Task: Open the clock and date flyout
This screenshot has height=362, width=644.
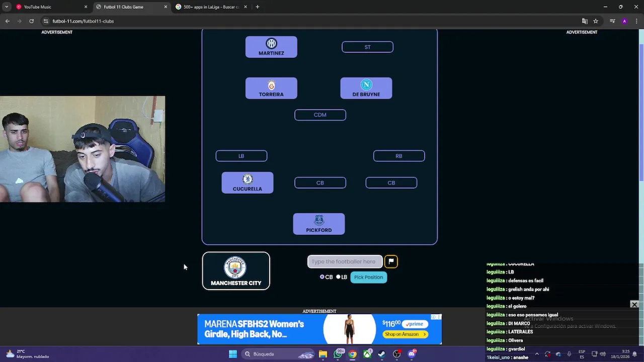Action: (x=620, y=354)
